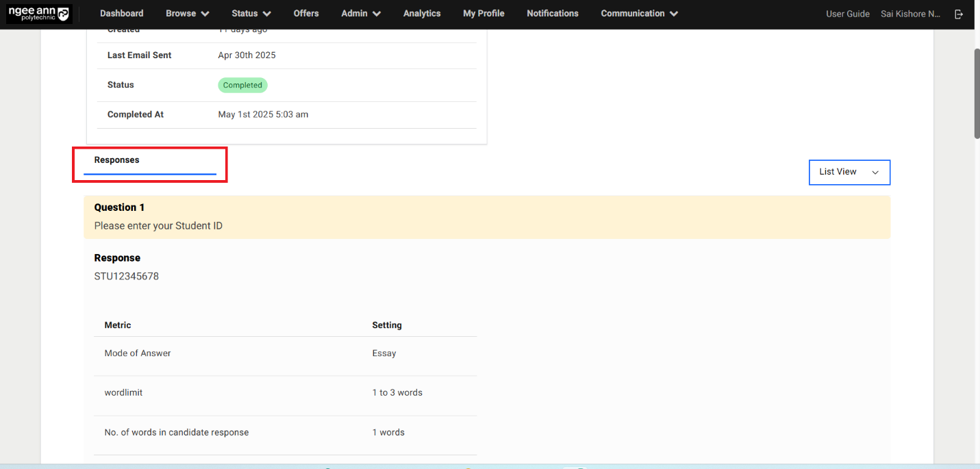This screenshot has height=469, width=980.
Task: Expand the Admin menu
Action: click(x=361, y=14)
